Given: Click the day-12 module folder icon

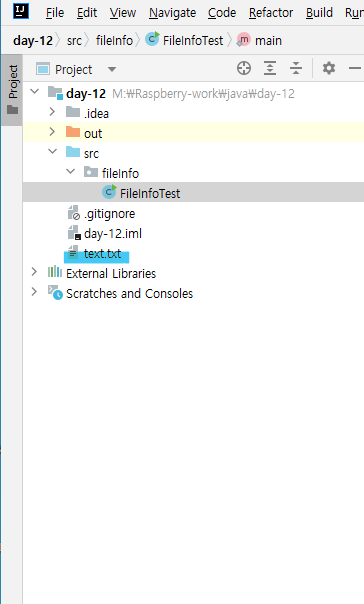Looking at the screenshot, I should pos(55,93).
